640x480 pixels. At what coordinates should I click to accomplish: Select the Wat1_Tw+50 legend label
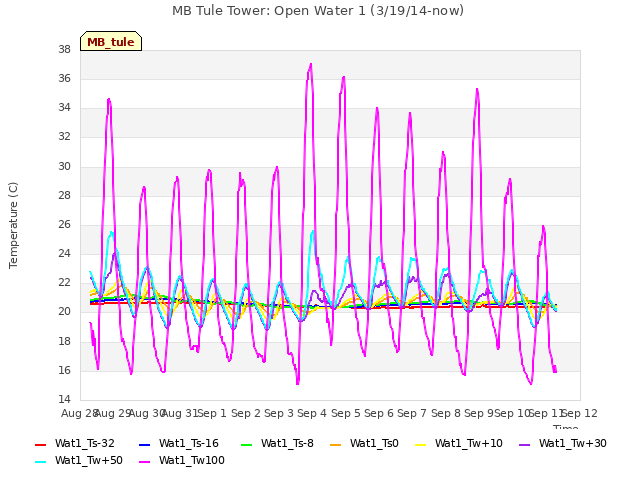tap(89, 461)
